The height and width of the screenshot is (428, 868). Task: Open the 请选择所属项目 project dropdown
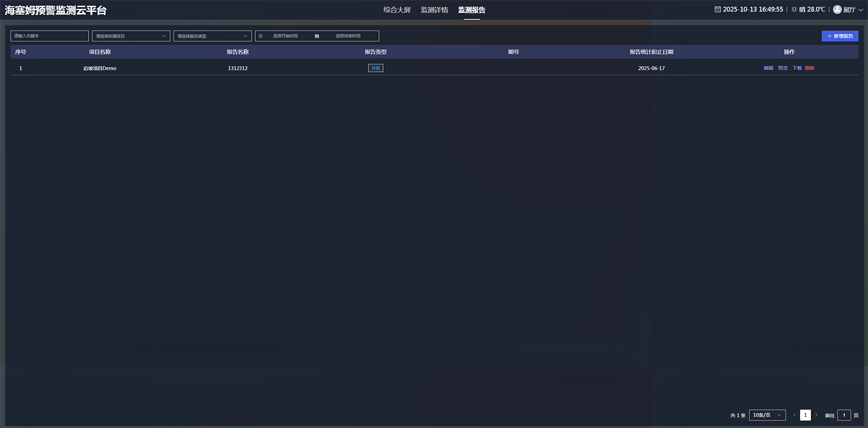coord(131,36)
